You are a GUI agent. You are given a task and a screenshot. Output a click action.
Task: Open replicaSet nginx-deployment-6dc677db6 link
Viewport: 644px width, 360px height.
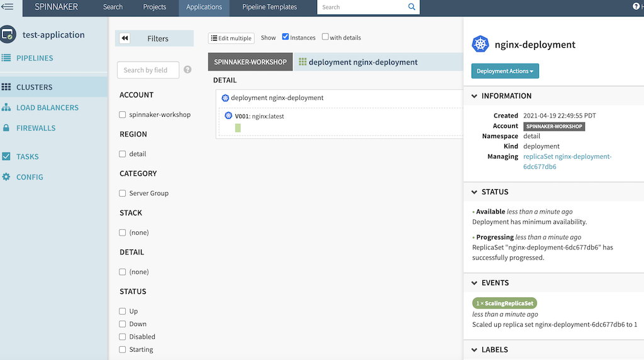point(567,161)
